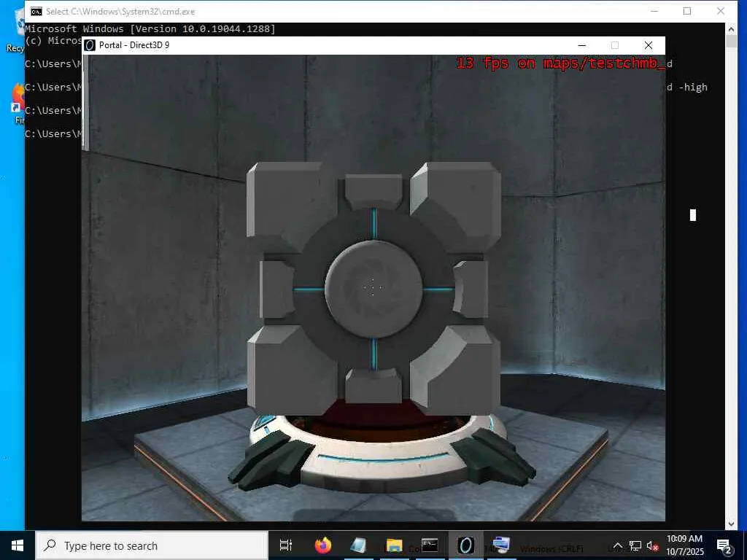Image resolution: width=747 pixels, height=560 pixels.
Task: Open File Explorer from the taskbar
Action: pyautogui.click(x=394, y=545)
